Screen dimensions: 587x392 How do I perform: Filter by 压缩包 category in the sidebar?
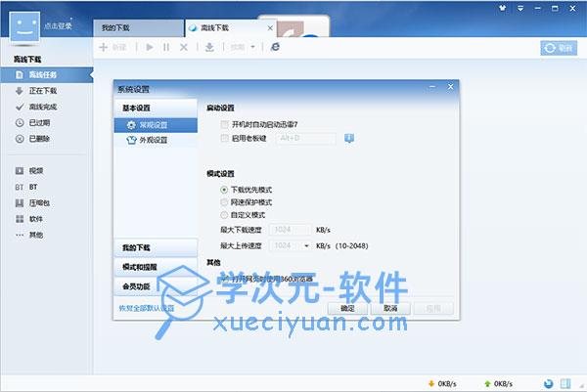click(x=39, y=203)
